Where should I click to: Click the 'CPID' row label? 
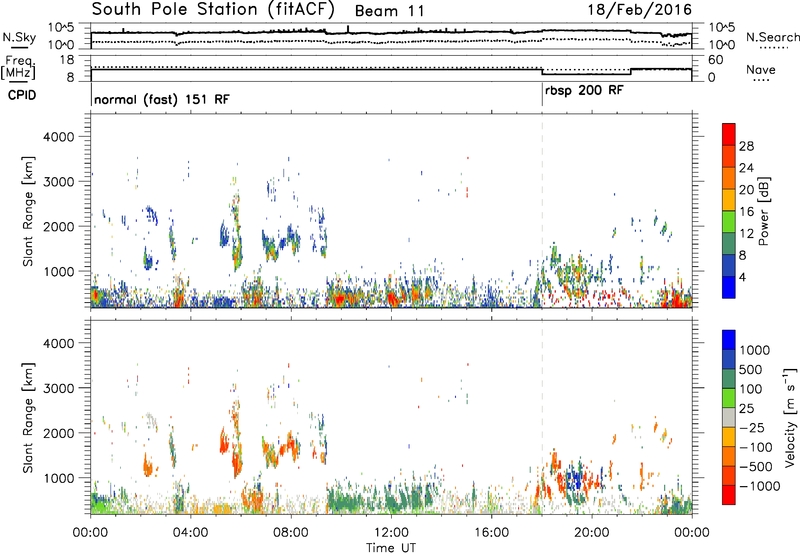22,95
